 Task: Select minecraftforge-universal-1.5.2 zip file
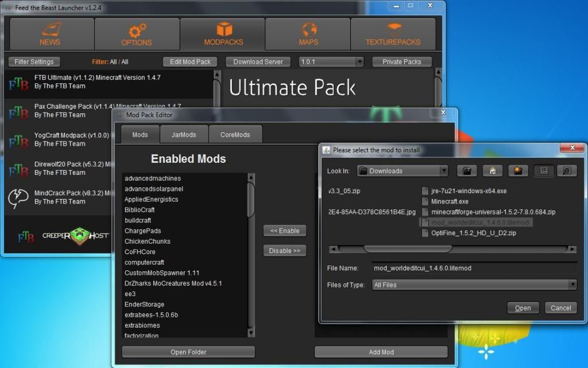(489, 212)
